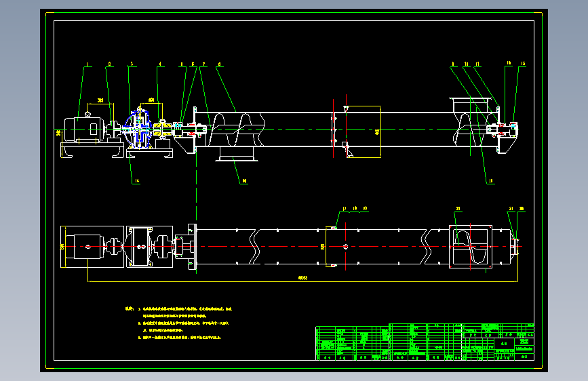Click part number label 7 in the side view
This screenshot has height=381, width=588.
pyautogui.click(x=204, y=64)
